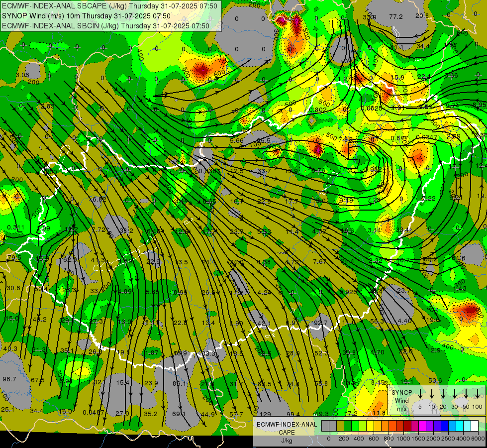Click the 0.0487 value on the map
Viewport: 487px width, 448px height.
point(94,412)
